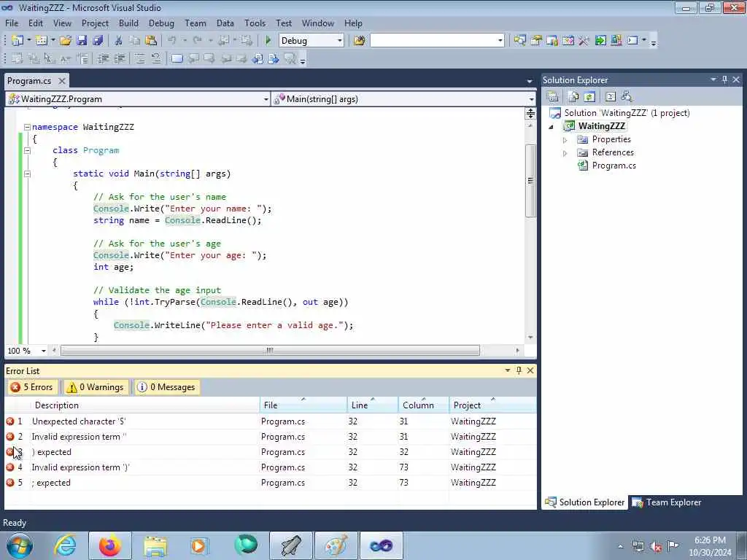Open the File menu
Image resolution: width=747 pixels, height=560 pixels.
pos(12,23)
